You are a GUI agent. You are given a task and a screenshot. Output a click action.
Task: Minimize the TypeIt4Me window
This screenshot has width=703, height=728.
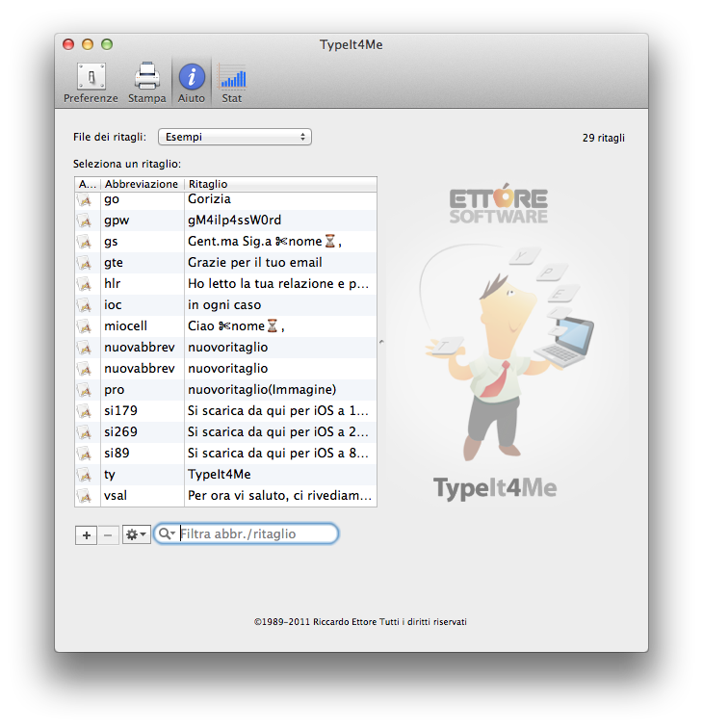(x=88, y=44)
